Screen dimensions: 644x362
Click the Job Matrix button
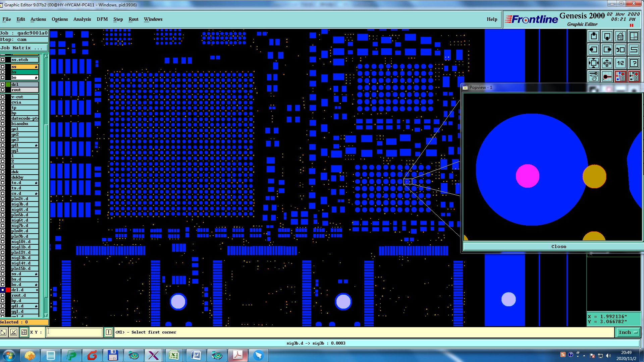(23, 48)
